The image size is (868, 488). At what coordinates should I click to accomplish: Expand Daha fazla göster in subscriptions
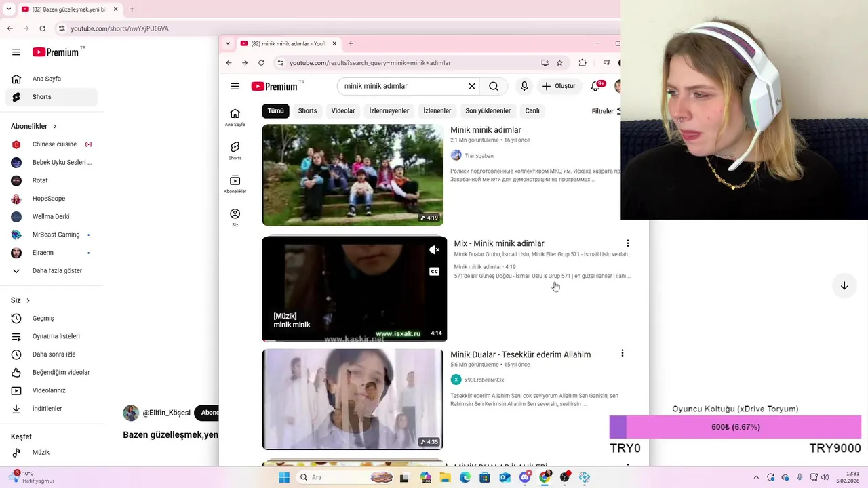pyautogui.click(x=52, y=270)
